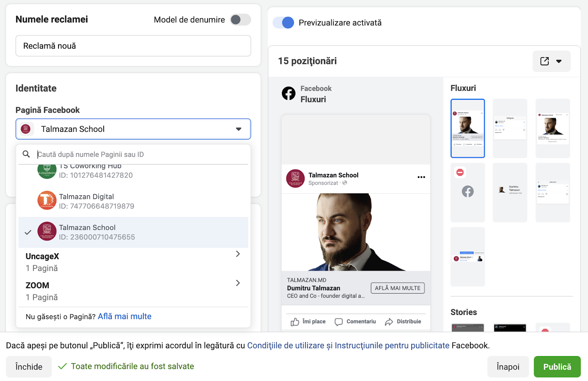
Task: Click the three-dot menu on ad preview
Action: pos(421,177)
